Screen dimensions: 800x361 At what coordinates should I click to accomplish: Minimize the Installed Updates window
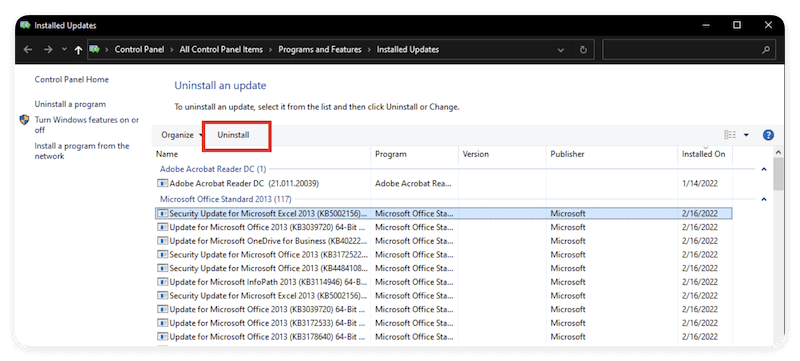[707, 25]
